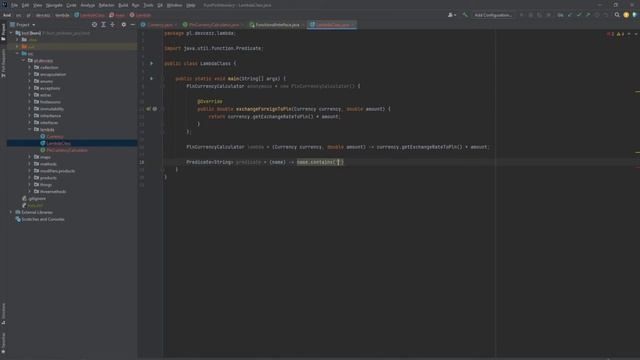
Task: Expand the exceptions package folder
Action: point(30,88)
